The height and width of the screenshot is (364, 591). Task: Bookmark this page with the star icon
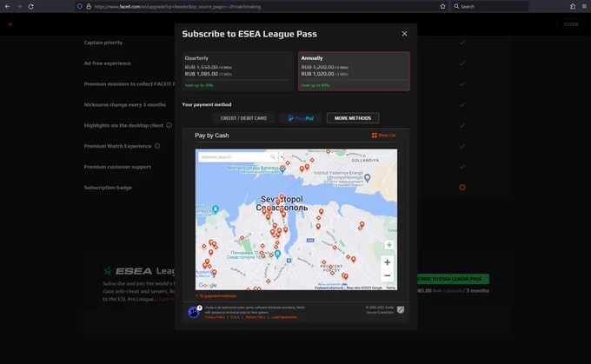pyautogui.click(x=442, y=6)
